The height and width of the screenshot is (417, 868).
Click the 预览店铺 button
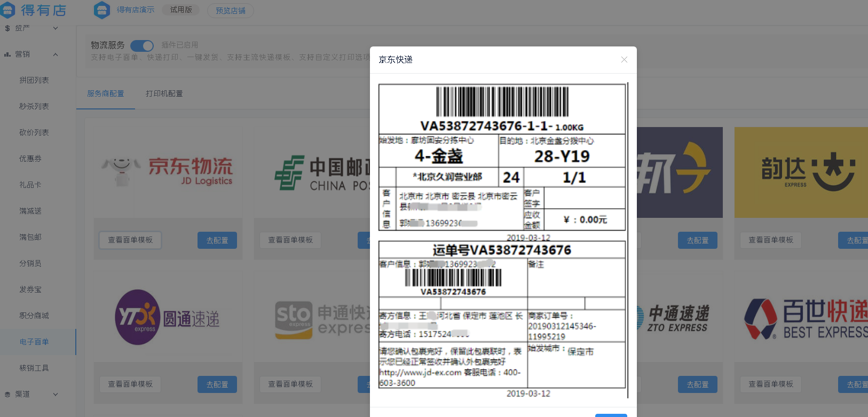click(x=231, y=11)
